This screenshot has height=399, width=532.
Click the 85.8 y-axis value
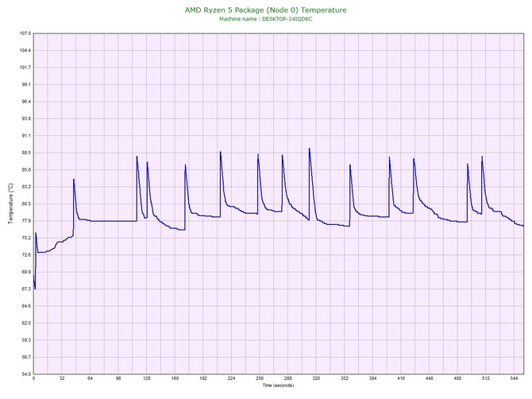(25, 170)
